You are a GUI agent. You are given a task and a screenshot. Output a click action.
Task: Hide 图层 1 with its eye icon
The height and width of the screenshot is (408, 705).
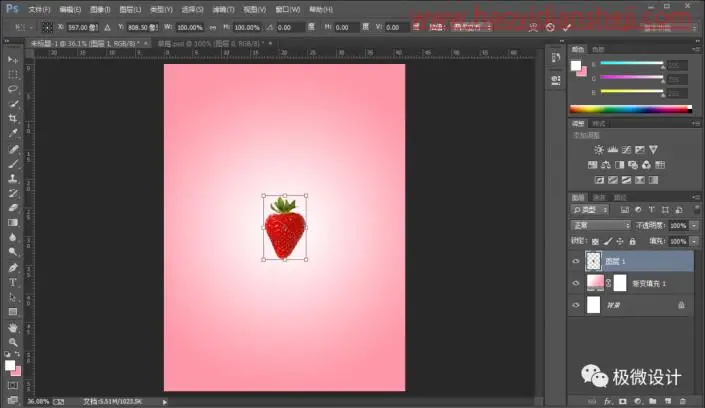coord(576,261)
